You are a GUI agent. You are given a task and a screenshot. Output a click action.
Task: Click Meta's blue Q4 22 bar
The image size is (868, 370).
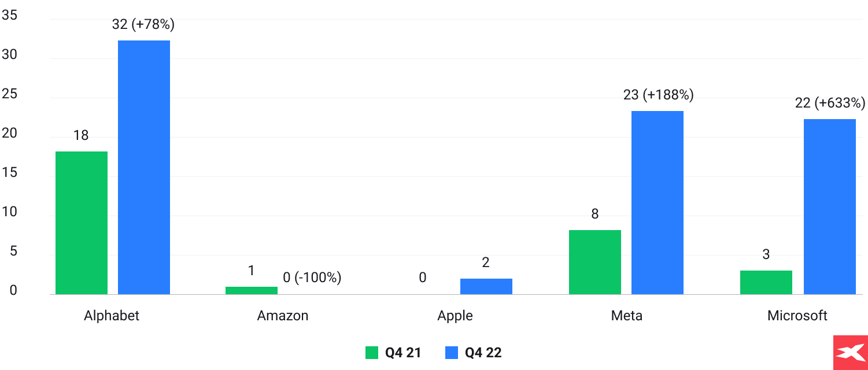click(658, 202)
